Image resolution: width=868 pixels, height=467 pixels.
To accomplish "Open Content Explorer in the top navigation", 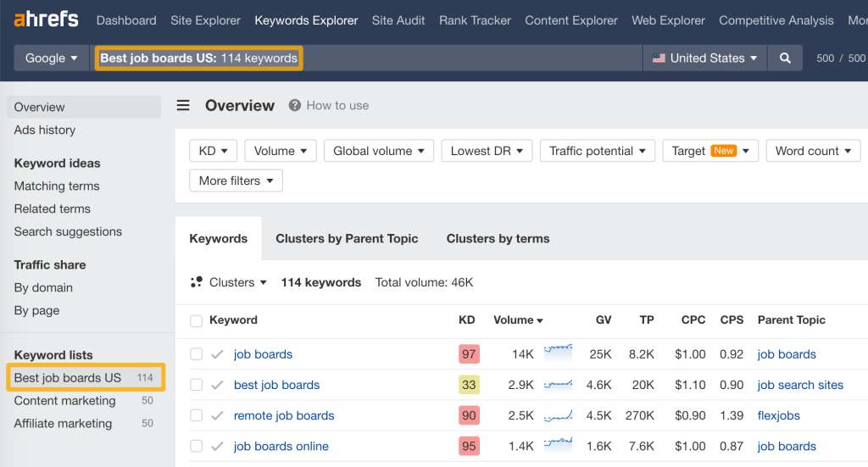I will 571,20.
